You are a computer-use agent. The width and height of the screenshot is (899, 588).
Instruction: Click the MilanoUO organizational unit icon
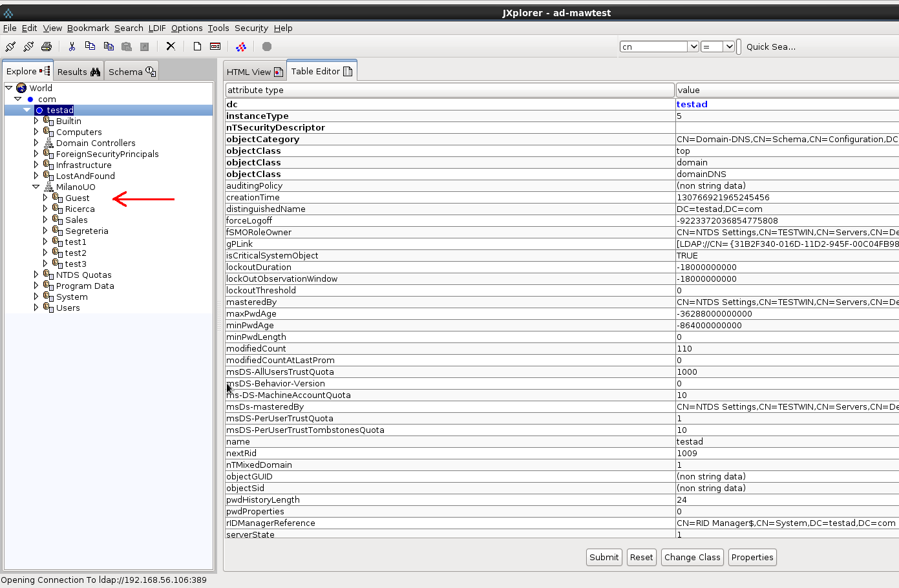click(48, 187)
